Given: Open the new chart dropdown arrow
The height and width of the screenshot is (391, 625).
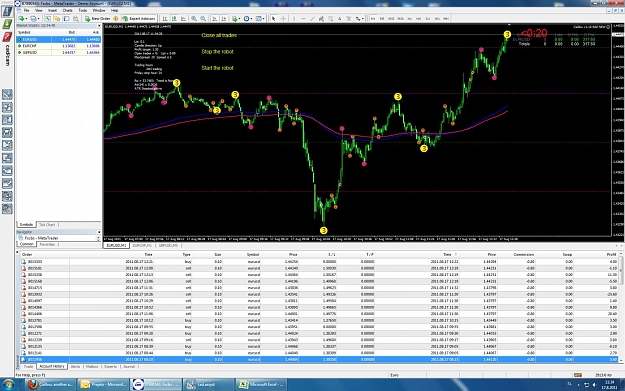Looking at the screenshot, I should (27, 19).
